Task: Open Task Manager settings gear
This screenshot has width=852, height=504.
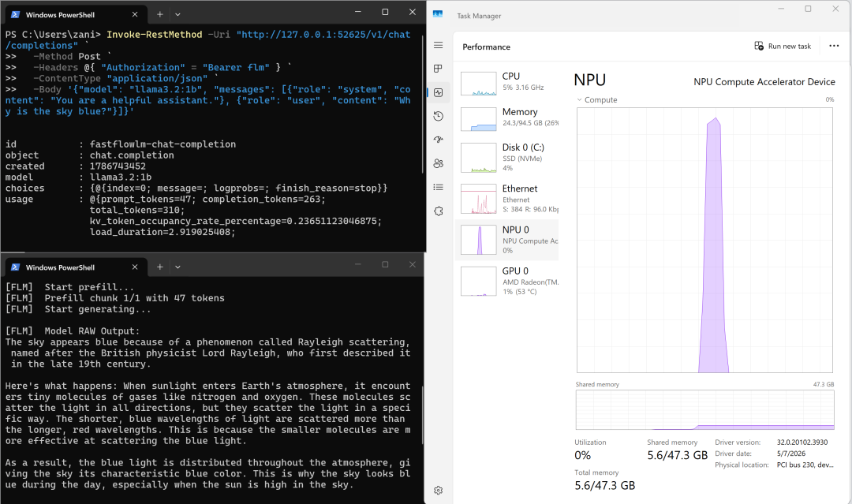Action: coord(439,491)
